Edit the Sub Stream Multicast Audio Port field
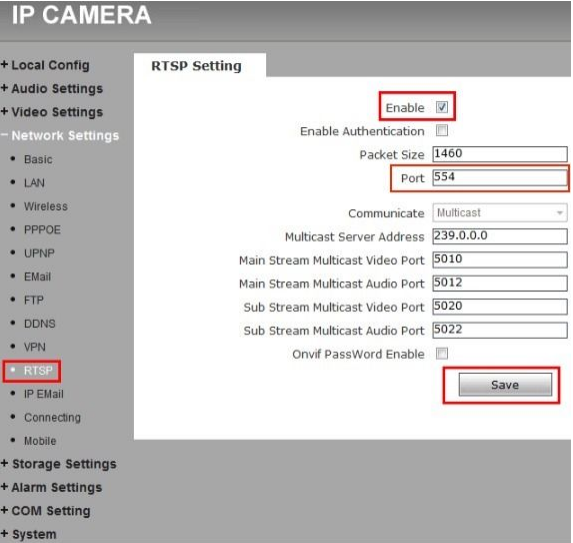This screenshot has width=573, height=543. [x=500, y=330]
